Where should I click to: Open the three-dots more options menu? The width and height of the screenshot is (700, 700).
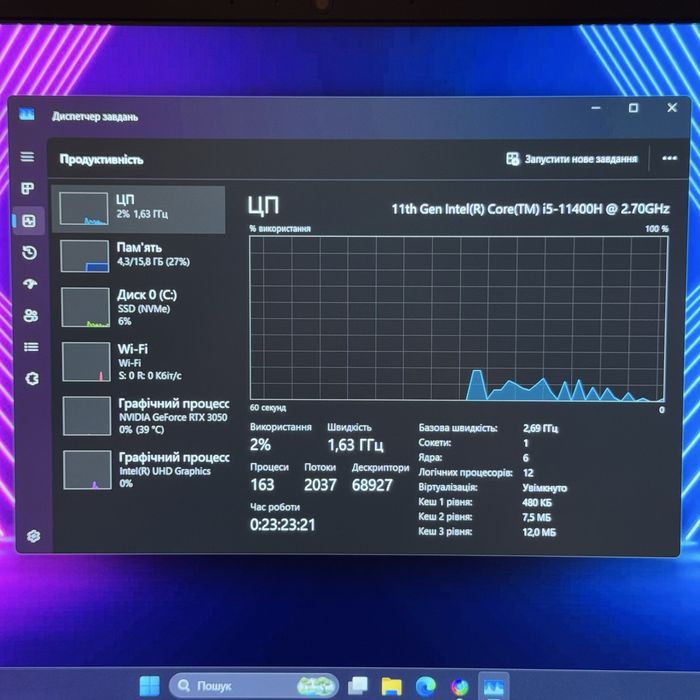(669, 158)
